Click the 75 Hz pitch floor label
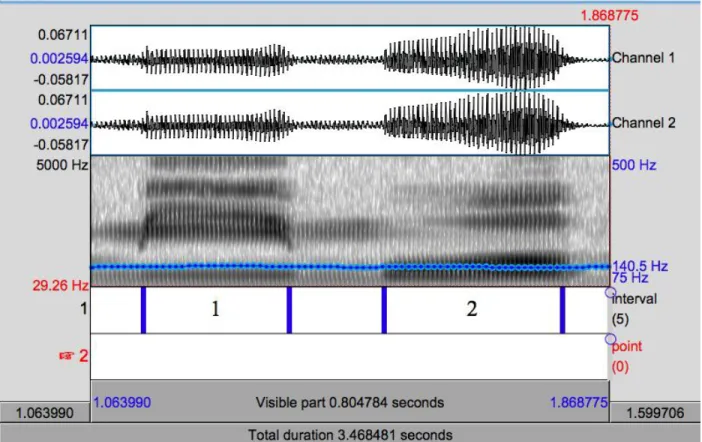The height and width of the screenshot is (442, 702). tap(630, 278)
